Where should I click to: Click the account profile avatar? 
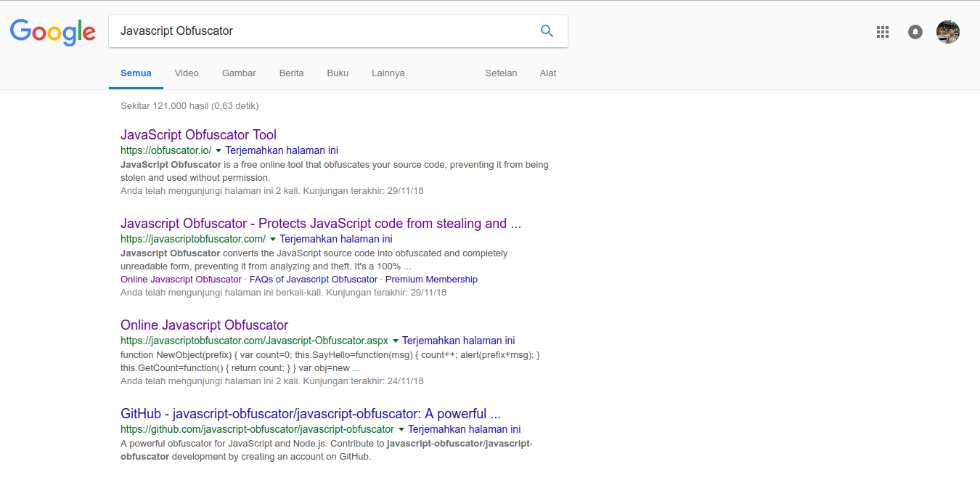(948, 32)
